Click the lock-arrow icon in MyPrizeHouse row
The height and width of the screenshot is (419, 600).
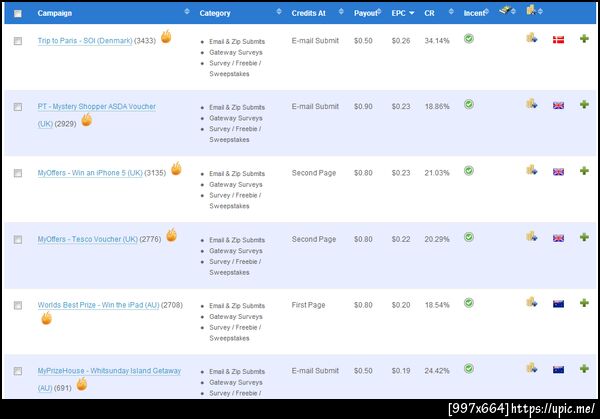coord(532,368)
